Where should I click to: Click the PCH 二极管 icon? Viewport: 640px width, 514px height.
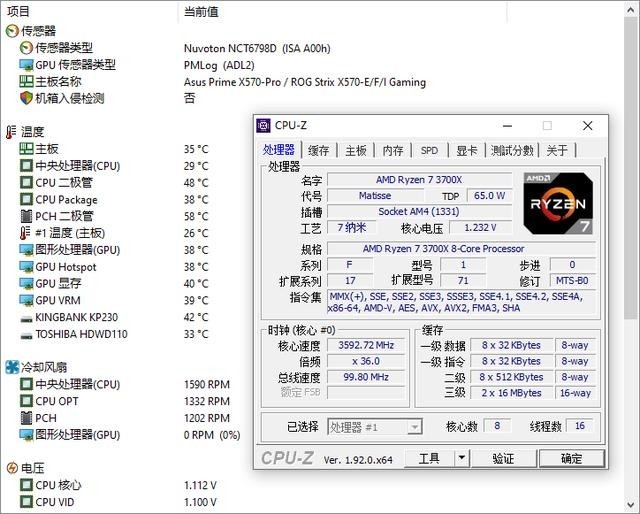tap(26, 216)
